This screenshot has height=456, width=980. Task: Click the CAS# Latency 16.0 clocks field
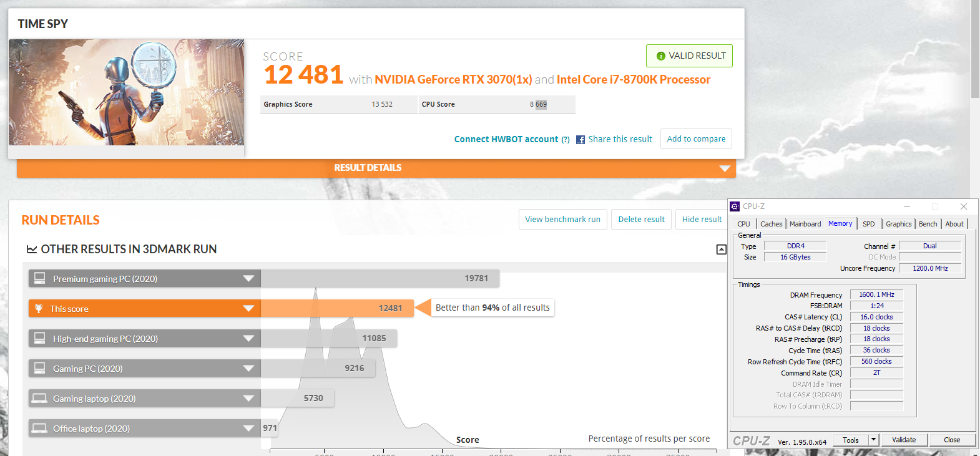876,318
